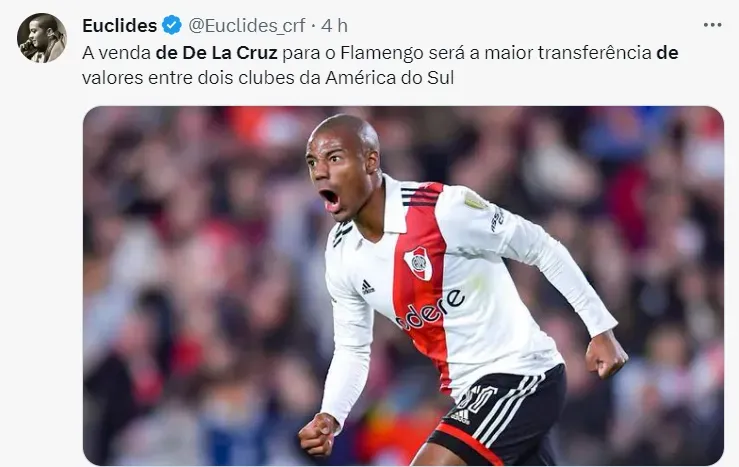The height and width of the screenshot is (467, 739).
Task: Click the blue verified badge beside Euclides
Action: pos(172,25)
